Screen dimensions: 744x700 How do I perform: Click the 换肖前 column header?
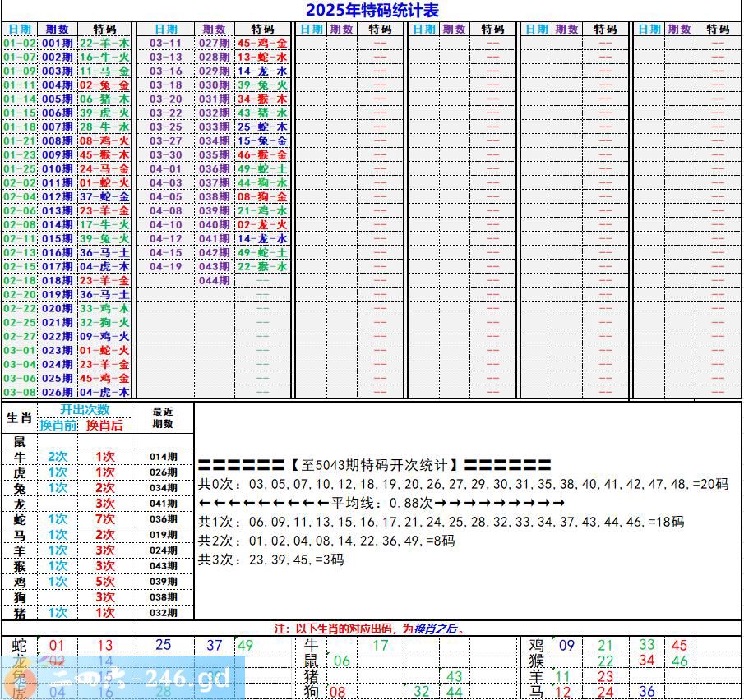pyautogui.click(x=58, y=425)
